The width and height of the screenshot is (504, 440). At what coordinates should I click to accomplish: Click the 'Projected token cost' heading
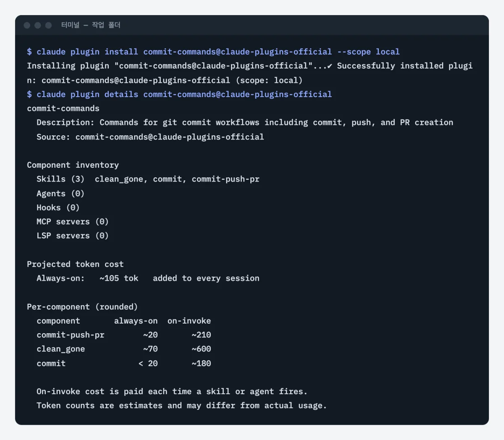coord(75,264)
